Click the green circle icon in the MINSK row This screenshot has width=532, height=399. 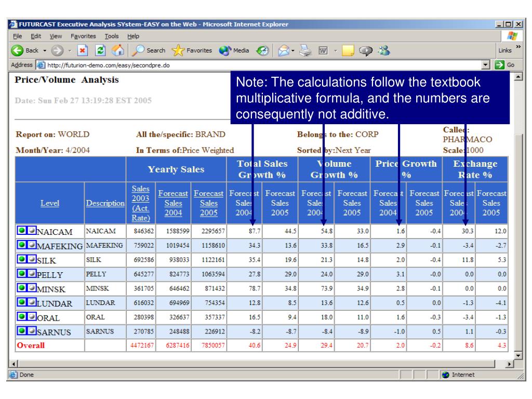(x=22, y=288)
